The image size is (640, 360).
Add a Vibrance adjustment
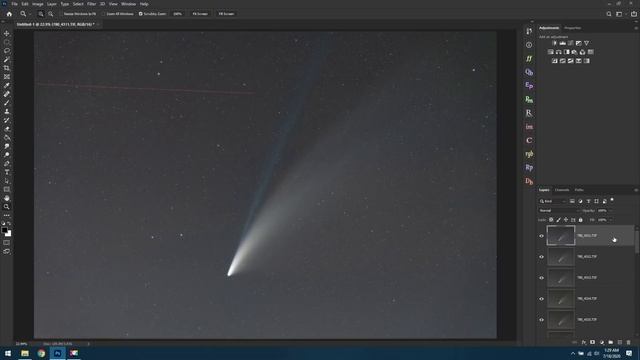pos(587,43)
